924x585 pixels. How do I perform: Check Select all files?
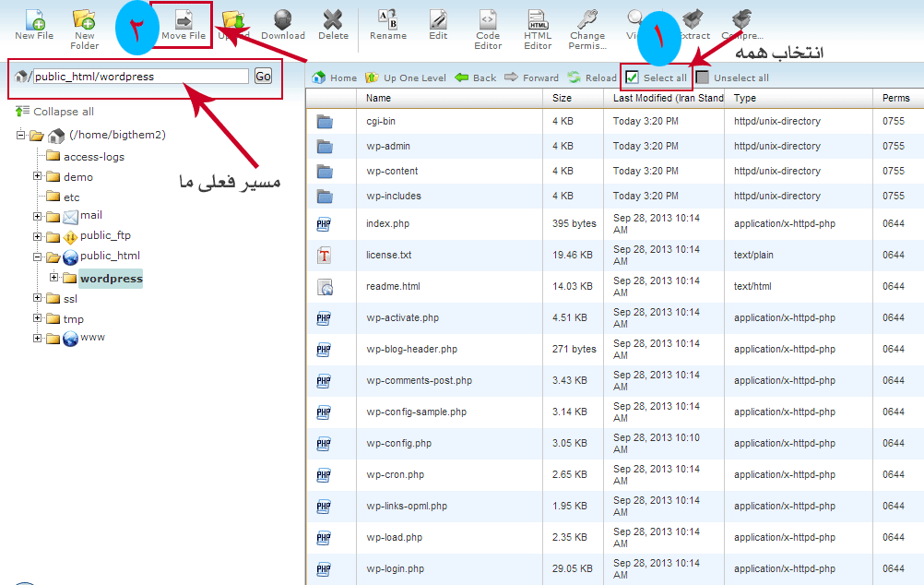click(656, 78)
